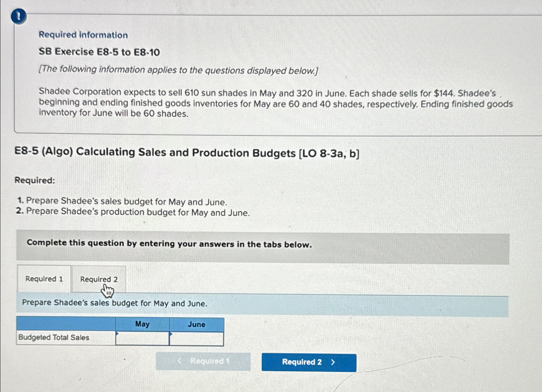Click the Prepare Shadee's sales budget prompt
Viewport: 542px width, 392px height.
[115, 303]
